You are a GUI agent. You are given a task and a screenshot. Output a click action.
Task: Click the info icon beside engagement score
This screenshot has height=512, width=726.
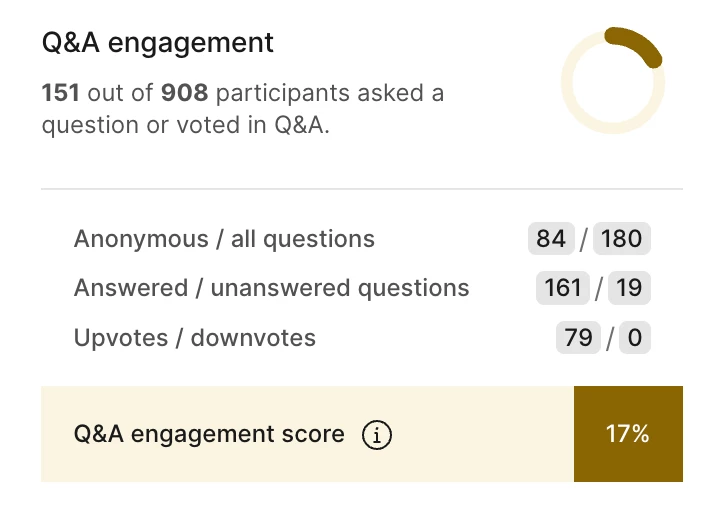click(377, 434)
